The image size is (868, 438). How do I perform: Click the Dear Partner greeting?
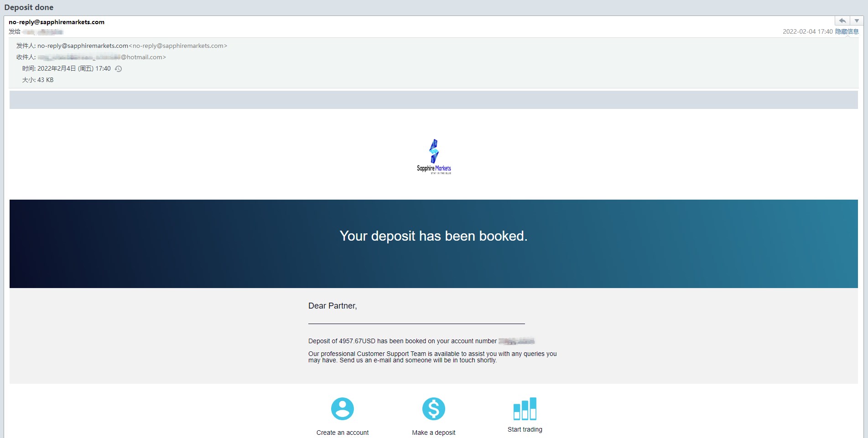(x=333, y=306)
